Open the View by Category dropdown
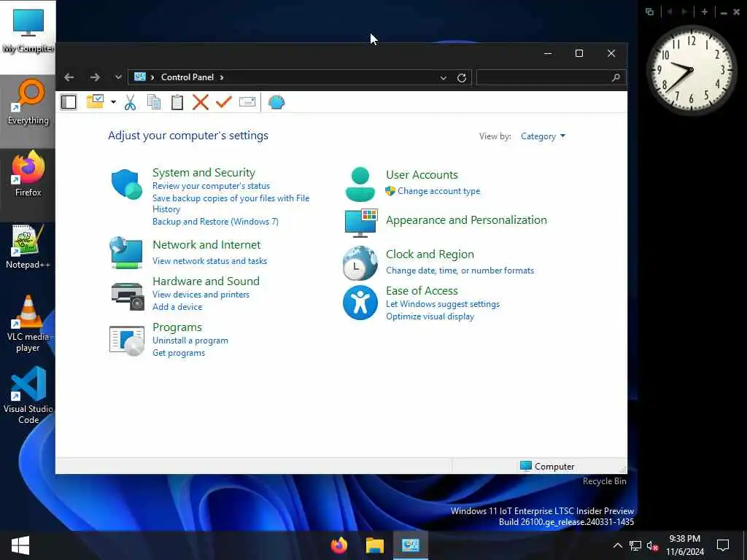747x560 pixels. (543, 136)
